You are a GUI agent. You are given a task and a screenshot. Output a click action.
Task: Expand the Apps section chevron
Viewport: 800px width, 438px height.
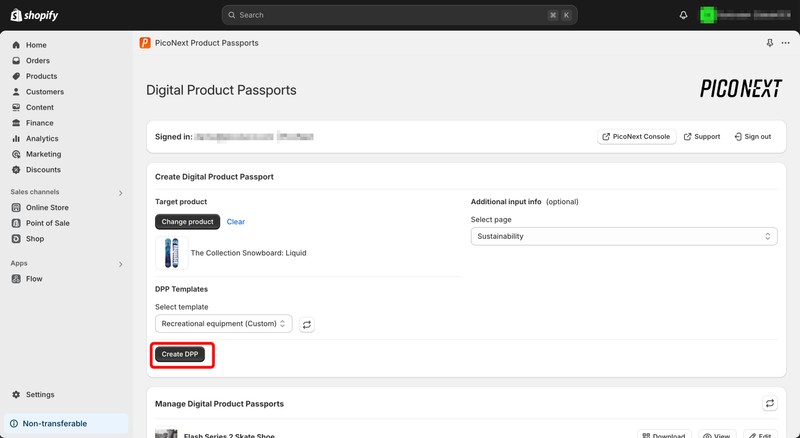(x=120, y=264)
